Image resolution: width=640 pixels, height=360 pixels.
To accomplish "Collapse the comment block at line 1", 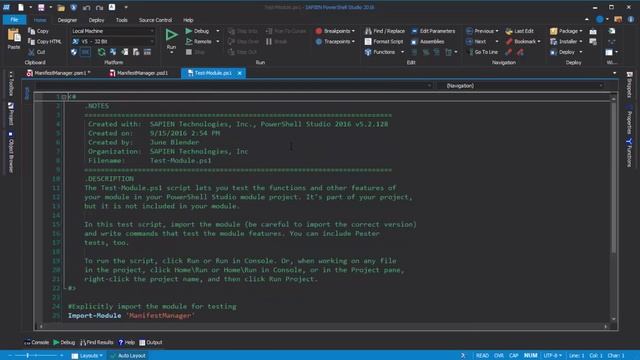I will [64, 97].
